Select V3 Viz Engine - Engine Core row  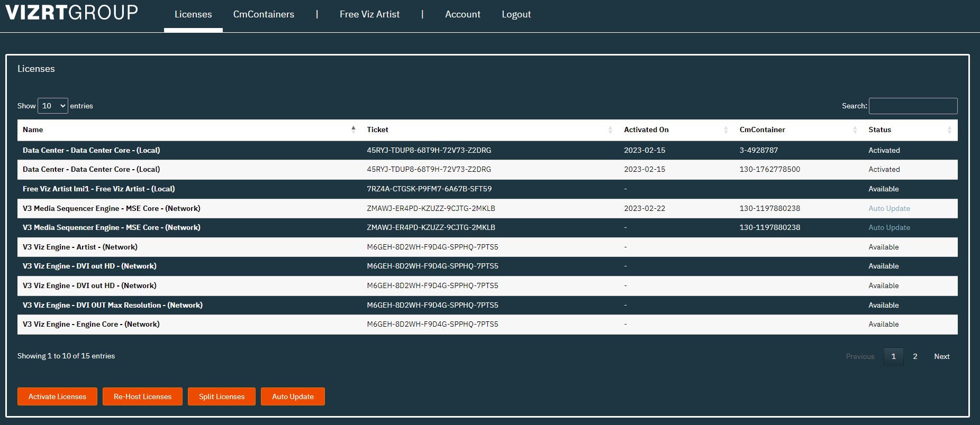click(487, 324)
